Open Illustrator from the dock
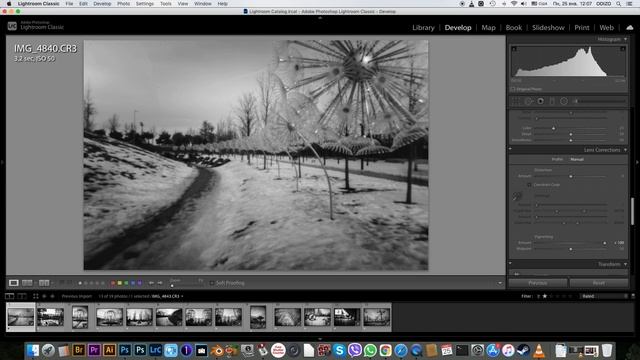 (x=109, y=350)
